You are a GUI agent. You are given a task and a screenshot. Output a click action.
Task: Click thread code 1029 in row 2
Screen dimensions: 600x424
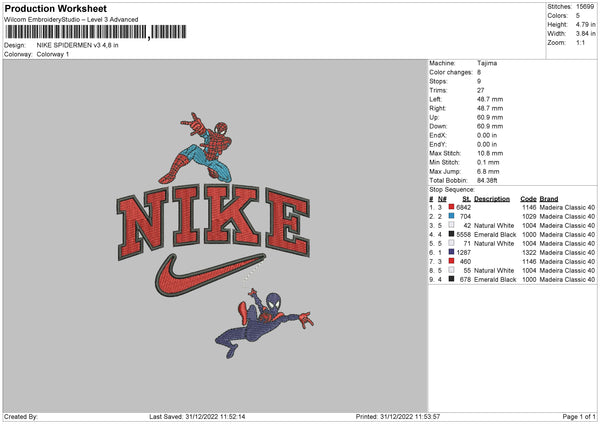tap(529, 216)
